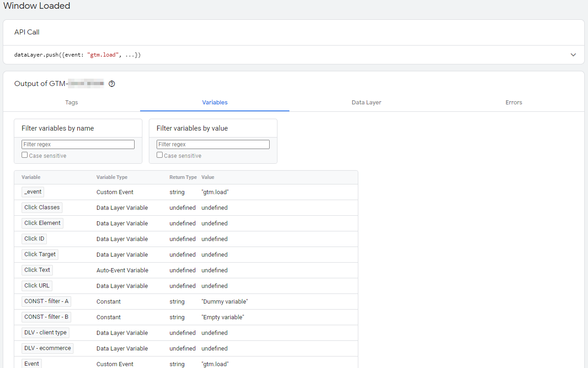Select the Variables tab
Image resolution: width=588 pixels, height=368 pixels.
[215, 102]
